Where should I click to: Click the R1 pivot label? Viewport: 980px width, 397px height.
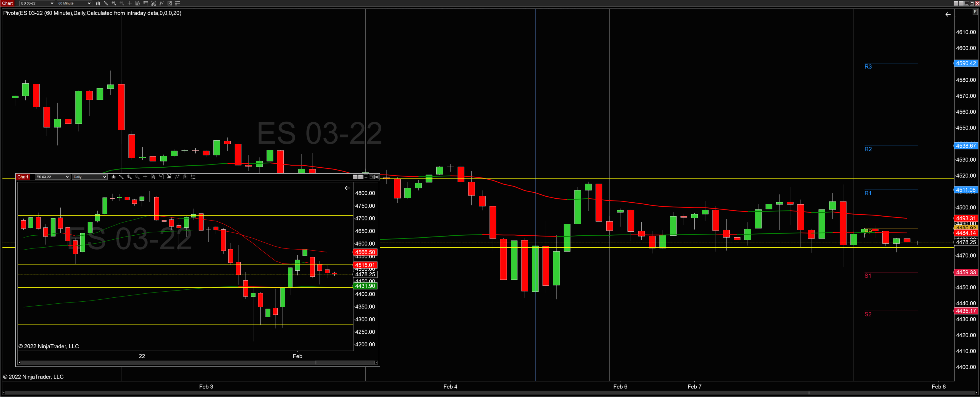pos(868,193)
